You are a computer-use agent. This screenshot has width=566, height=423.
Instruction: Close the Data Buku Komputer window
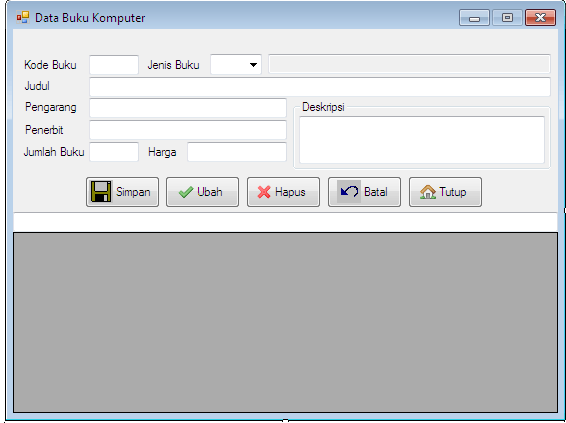(540, 18)
